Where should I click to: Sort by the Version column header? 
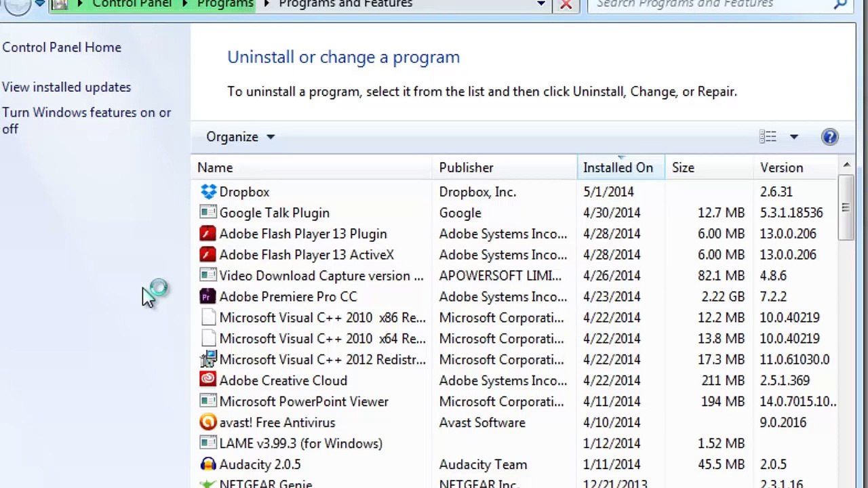pyautogui.click(x=796, y=167)
